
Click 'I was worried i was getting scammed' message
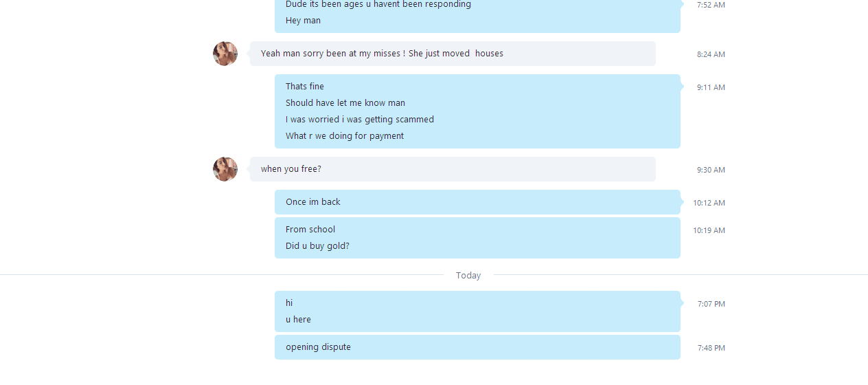pyautogui.click(x=360, y=120)
